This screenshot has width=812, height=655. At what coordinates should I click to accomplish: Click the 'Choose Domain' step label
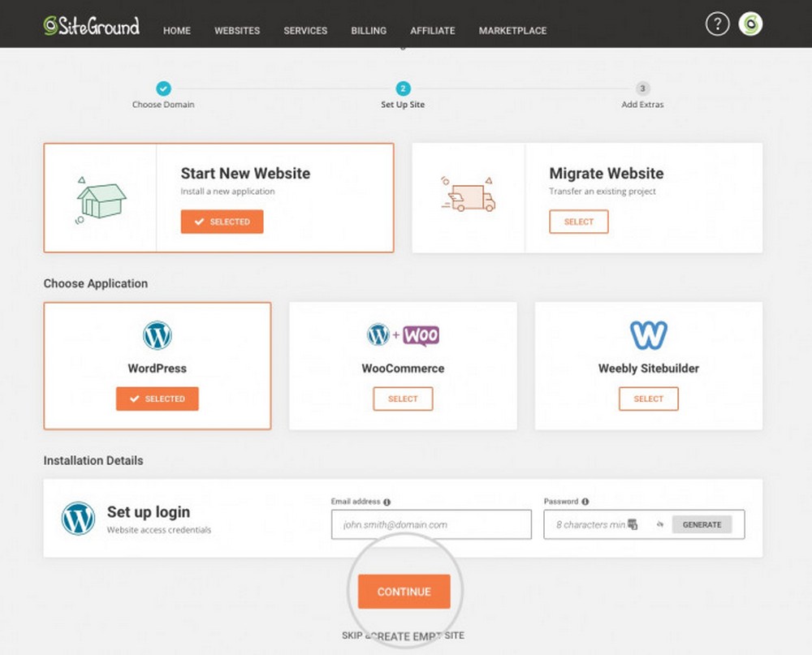coord(163,104)
